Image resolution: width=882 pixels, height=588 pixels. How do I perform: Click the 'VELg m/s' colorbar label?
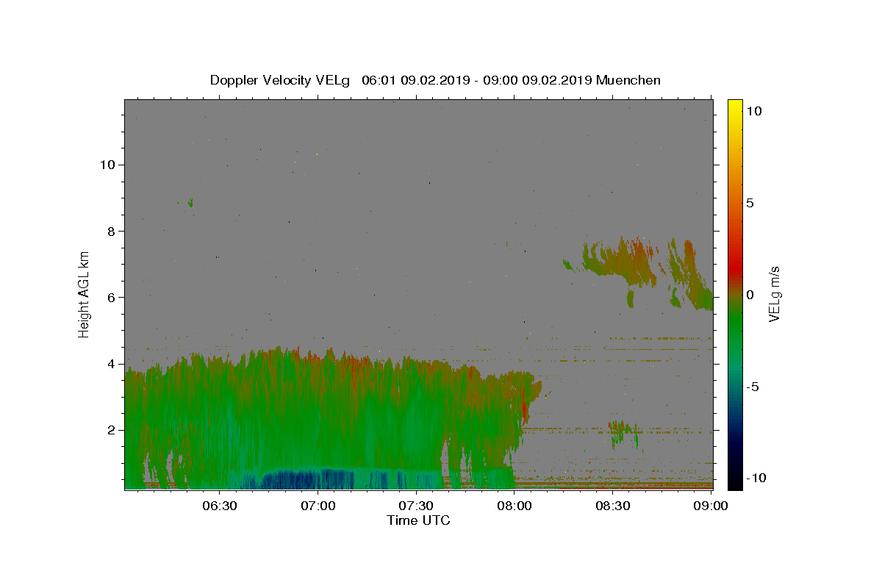(775, 295)
